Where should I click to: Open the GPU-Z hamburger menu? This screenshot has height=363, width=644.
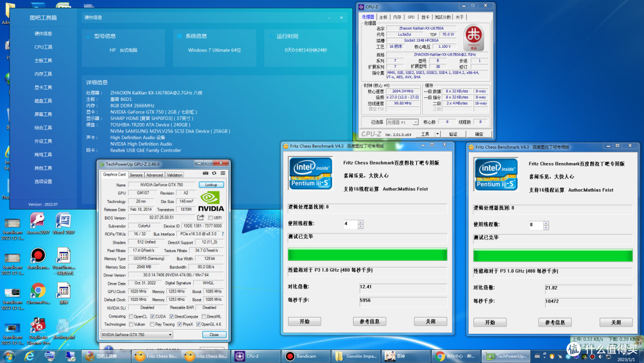click(222, 174)
